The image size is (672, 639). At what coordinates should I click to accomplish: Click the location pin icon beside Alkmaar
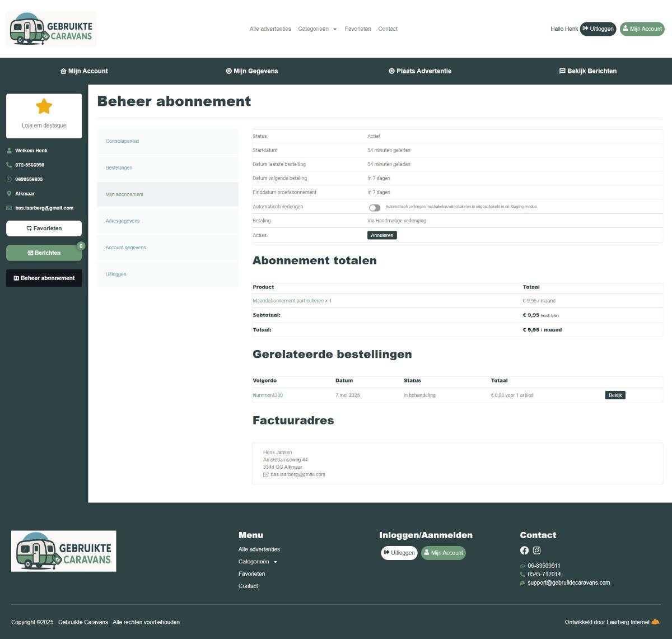pyautogui.click(x=9, y=194)
